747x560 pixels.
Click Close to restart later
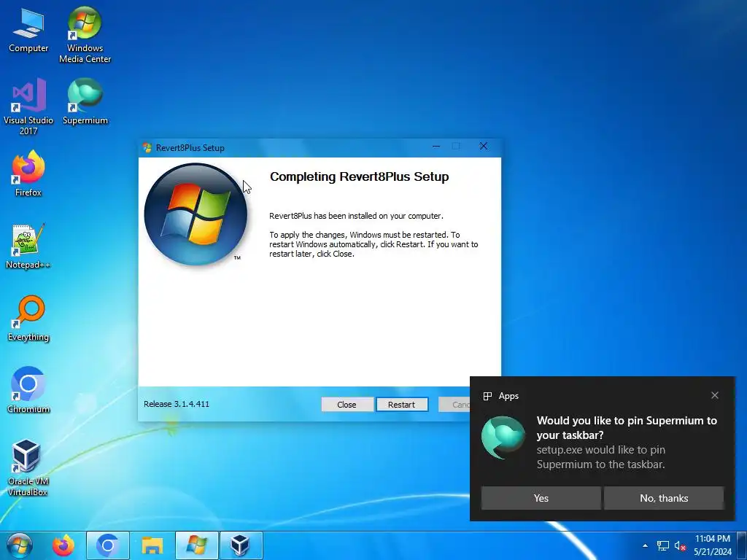pos(347,404)
